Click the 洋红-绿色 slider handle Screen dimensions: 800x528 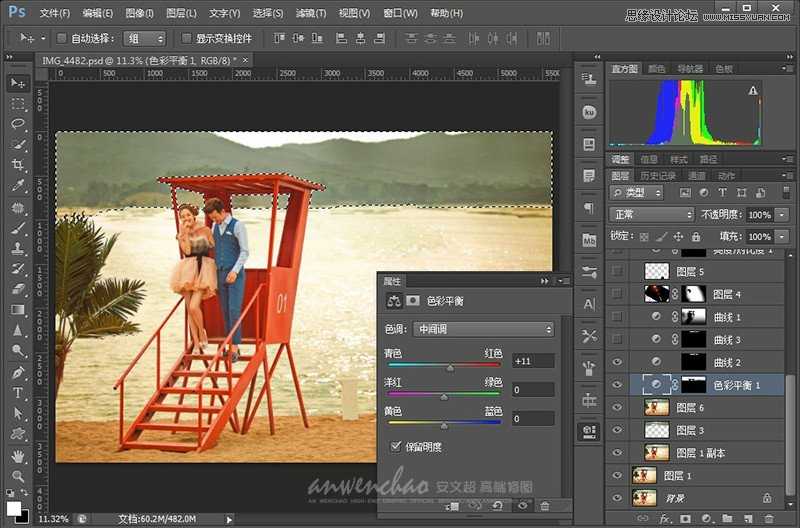(x=444, y=397)
